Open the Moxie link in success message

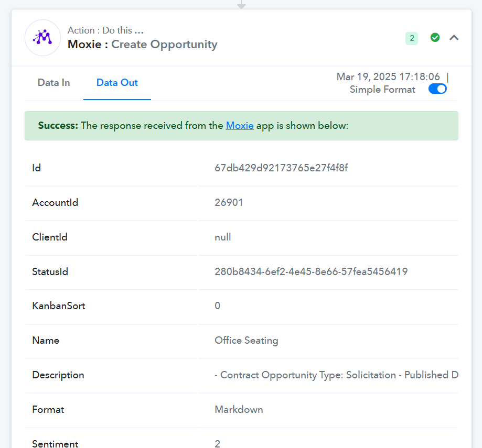pyautogui.click(x=240, y=126)
